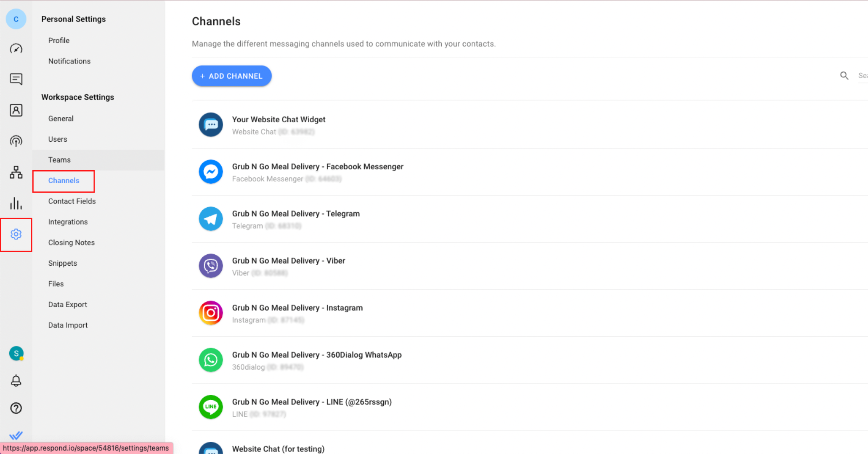Toggle notifications bell icon in sidebar
868x454 pixels.
coord(16,380)
